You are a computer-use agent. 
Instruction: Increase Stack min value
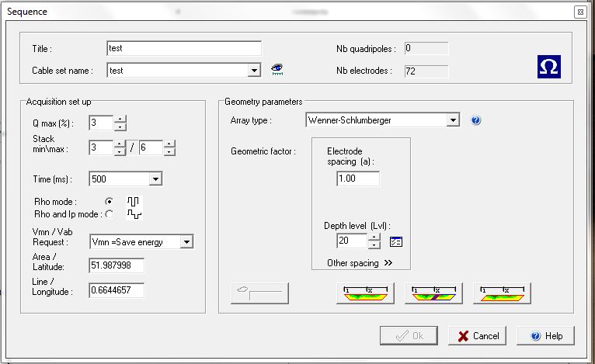tap(120, 144)
